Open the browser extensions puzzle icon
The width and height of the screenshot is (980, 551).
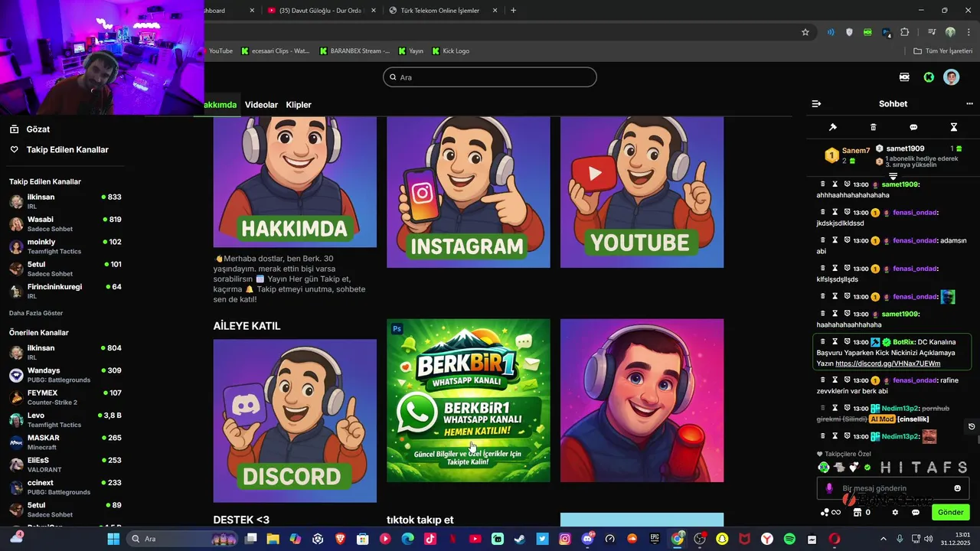(905, 32)
